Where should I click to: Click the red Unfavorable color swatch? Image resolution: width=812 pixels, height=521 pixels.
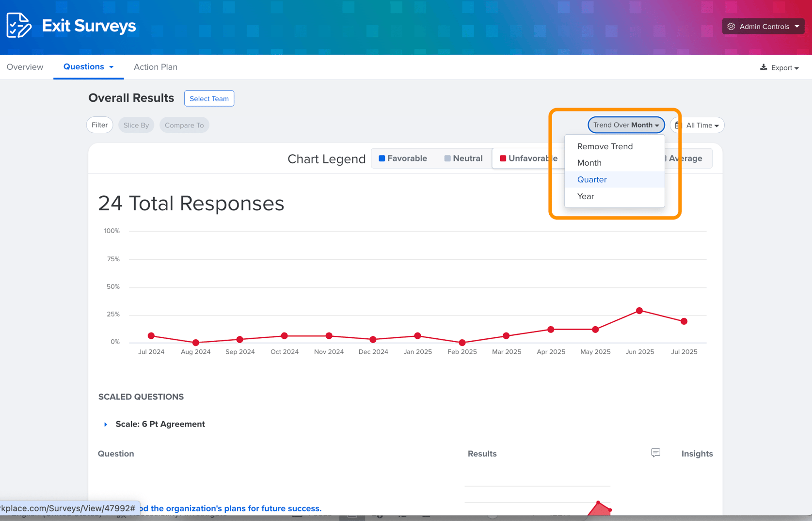(x=503, y=158)
